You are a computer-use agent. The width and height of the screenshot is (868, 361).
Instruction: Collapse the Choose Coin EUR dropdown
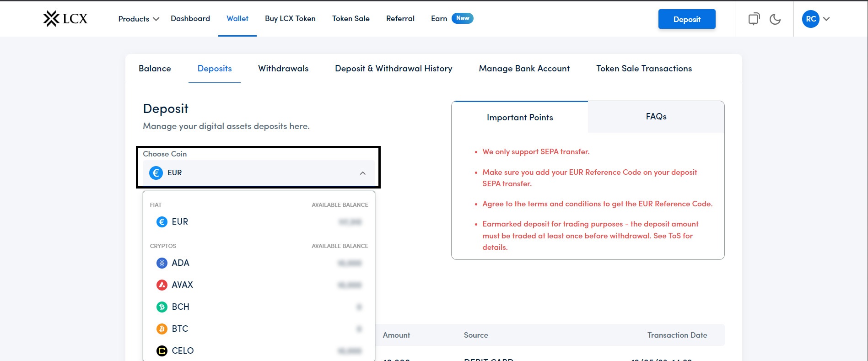[259, 173]
